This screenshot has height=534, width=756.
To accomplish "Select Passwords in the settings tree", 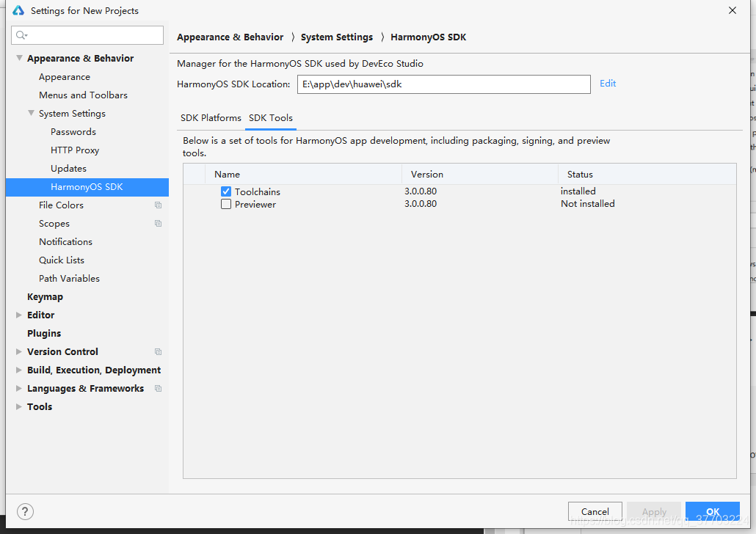I will pyautogui.click(x=73, y=132).
